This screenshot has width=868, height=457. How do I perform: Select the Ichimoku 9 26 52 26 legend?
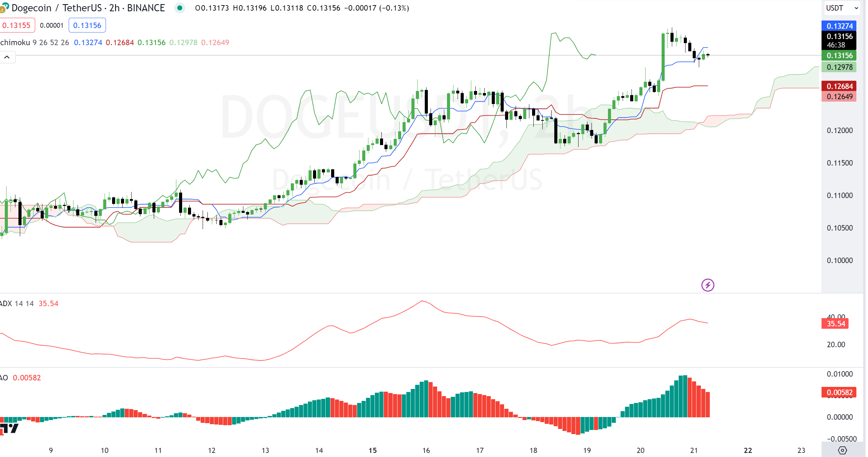35,42
